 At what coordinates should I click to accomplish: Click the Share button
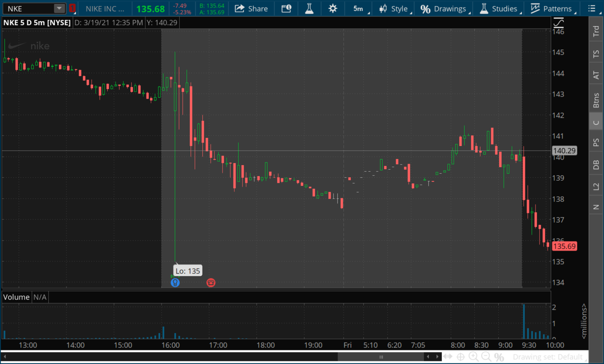[x=251, y=9]
